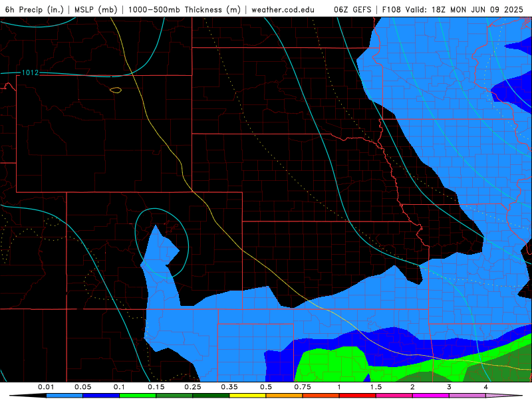
Task: Click the weather.cod.edu source text
Action: [x=283, y=9]
